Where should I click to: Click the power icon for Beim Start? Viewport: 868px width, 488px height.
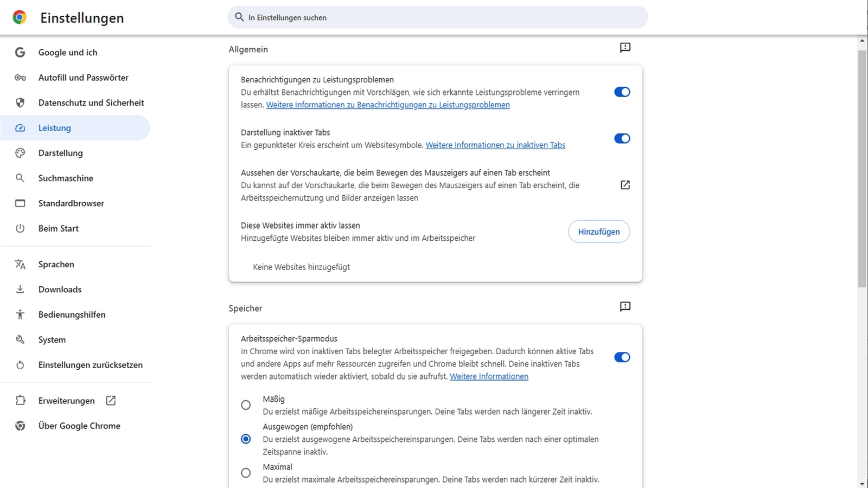pos(20,228)
